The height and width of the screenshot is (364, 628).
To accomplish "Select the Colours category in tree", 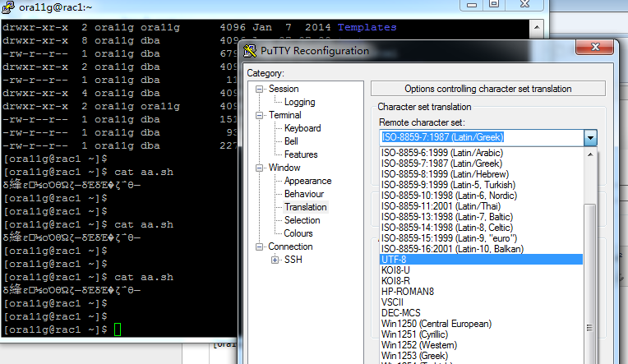I will point(298,233).
